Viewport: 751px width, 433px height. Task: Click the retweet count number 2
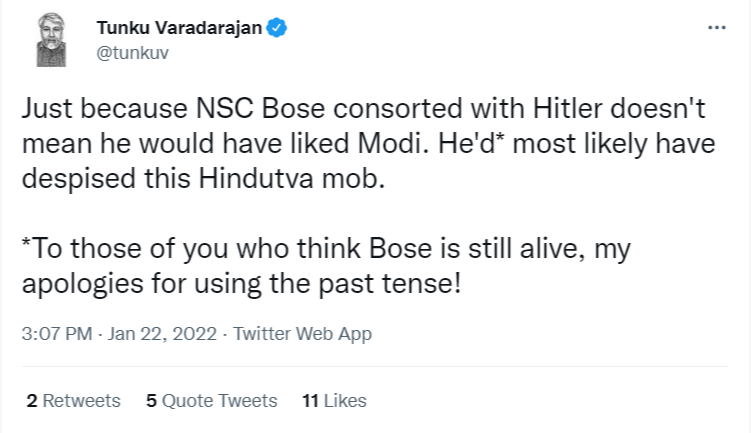point(32,400)
